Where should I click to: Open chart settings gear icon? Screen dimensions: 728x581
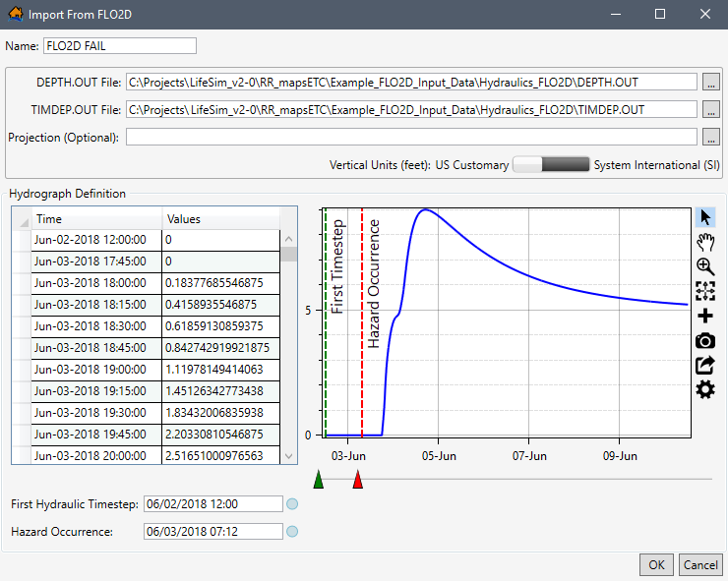coord(705,390)
